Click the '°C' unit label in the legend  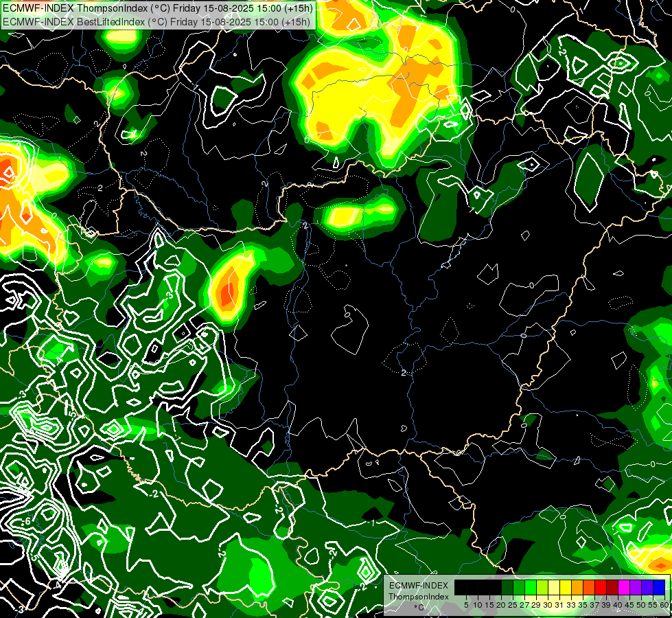coord(419,608)
